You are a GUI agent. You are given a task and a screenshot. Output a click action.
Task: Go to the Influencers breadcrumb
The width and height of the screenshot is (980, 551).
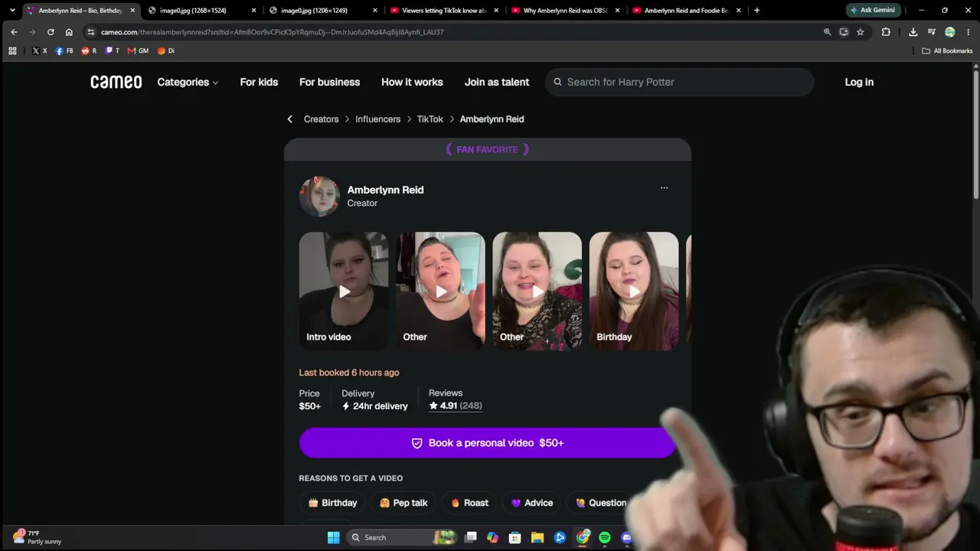[x=377, y=119]
